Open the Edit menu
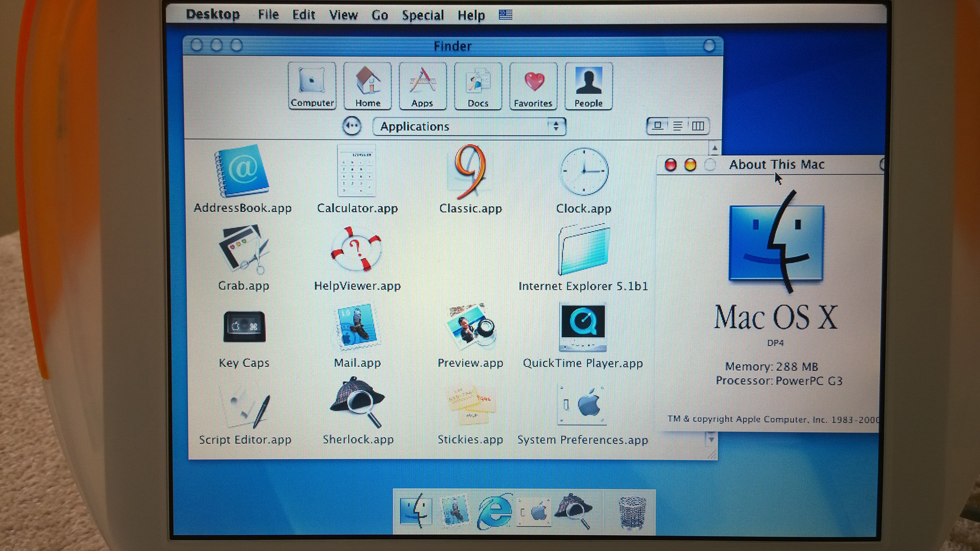Image resolution: width=980 pixels, height=551 pixels. point(304,15)
